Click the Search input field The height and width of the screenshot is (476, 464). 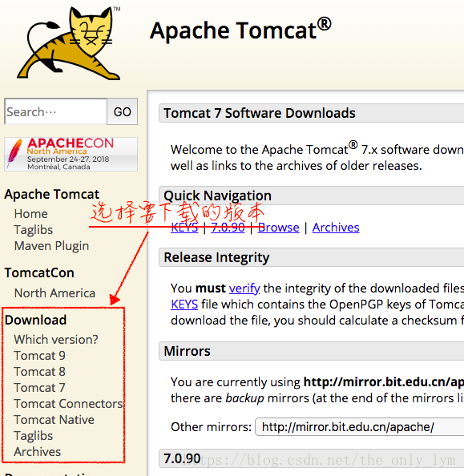tap(55, 111)
